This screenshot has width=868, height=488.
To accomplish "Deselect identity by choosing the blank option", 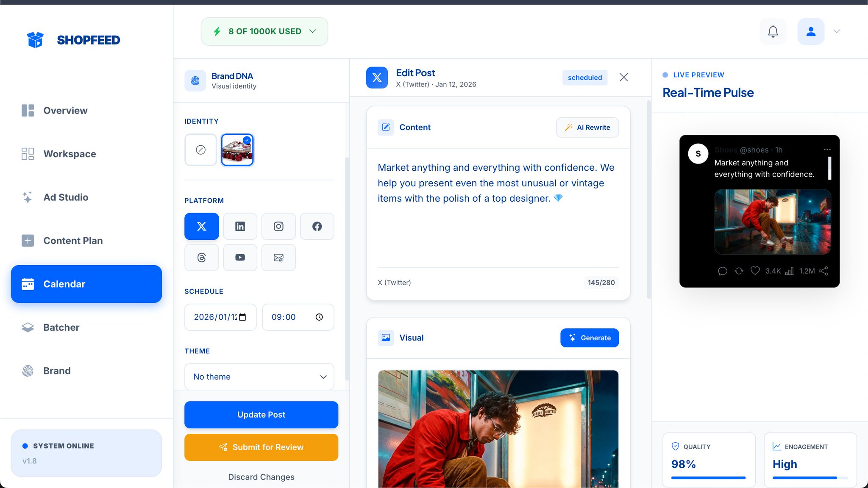I will [200, 150].
